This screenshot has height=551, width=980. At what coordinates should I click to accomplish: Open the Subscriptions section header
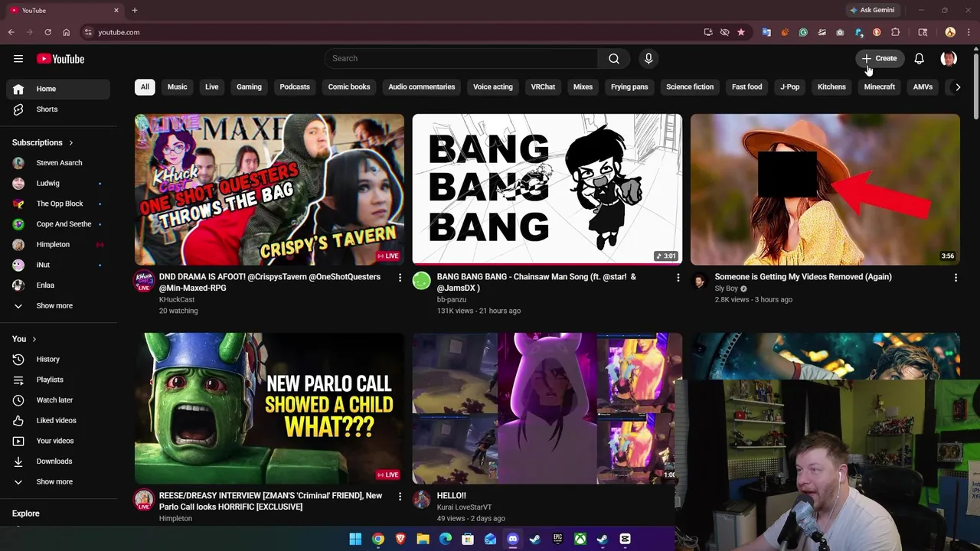(x=43, y=142)
